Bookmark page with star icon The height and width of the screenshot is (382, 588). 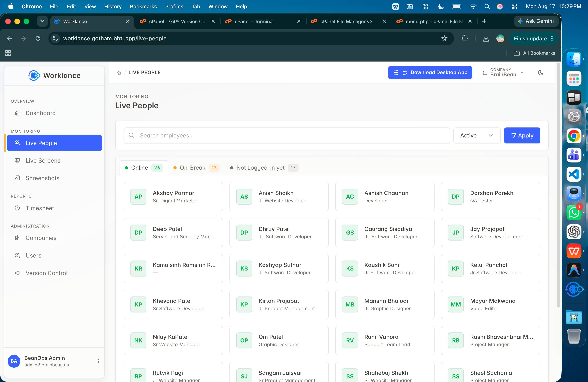point(444,39)
